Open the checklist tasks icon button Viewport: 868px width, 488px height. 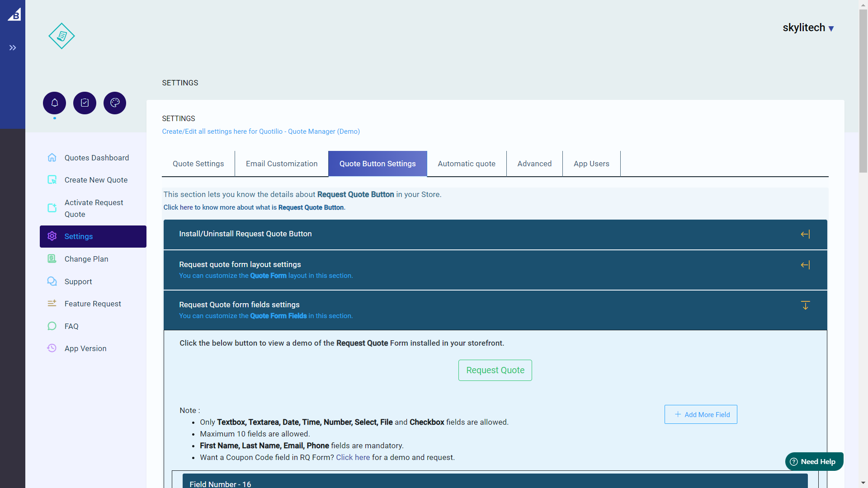click(x=85, y=103)
